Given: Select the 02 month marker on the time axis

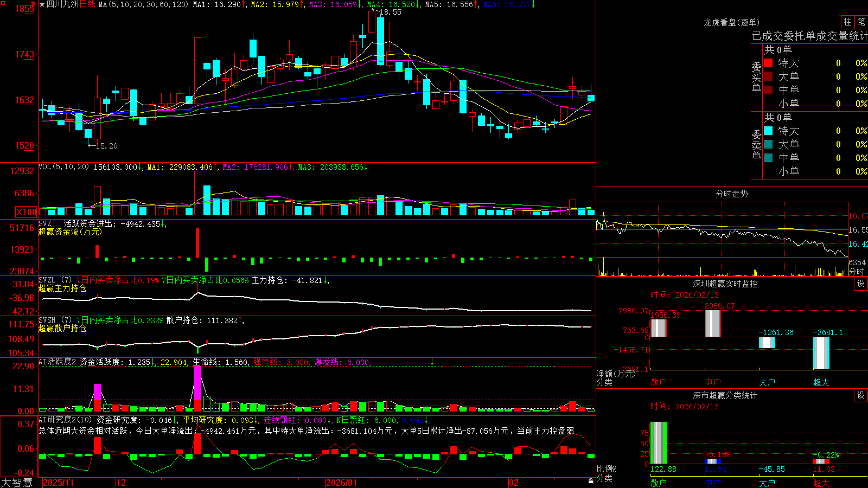Looking at the screenshot, I should tap(514, 483).
